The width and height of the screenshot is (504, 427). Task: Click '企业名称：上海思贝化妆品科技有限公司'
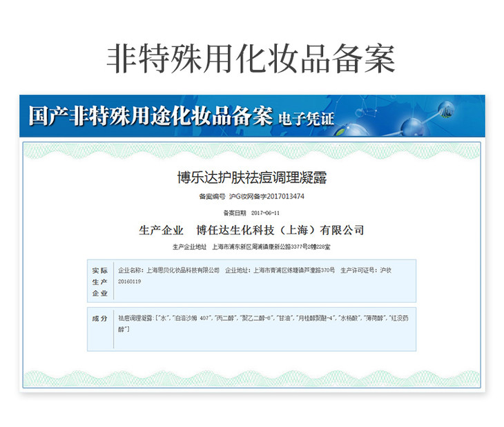[168, 270]
